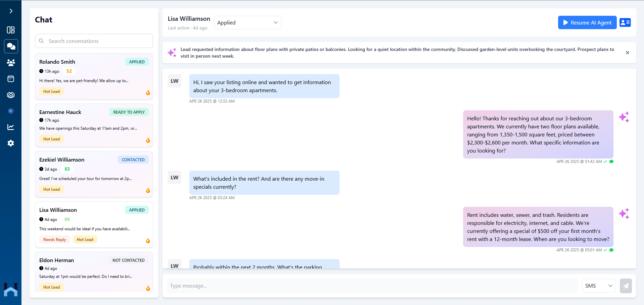Open the Chat conversations panel icon
644x305 pixels.
(11, 46)
